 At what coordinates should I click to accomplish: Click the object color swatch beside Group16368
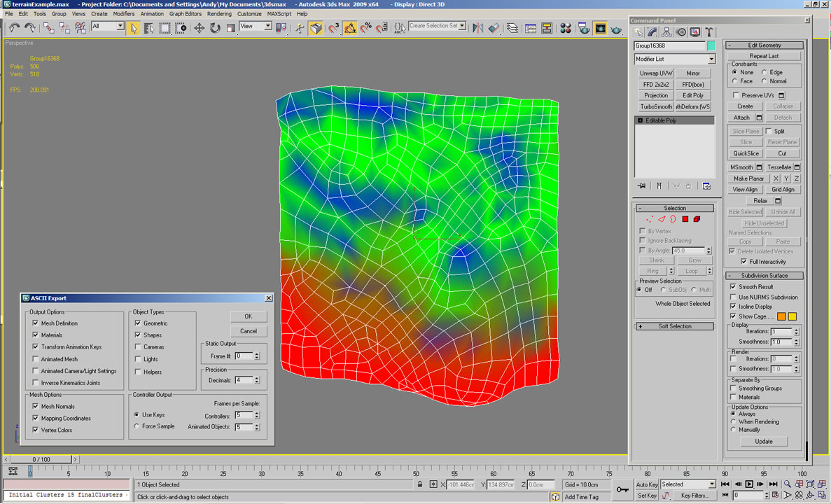pos(711,45)
